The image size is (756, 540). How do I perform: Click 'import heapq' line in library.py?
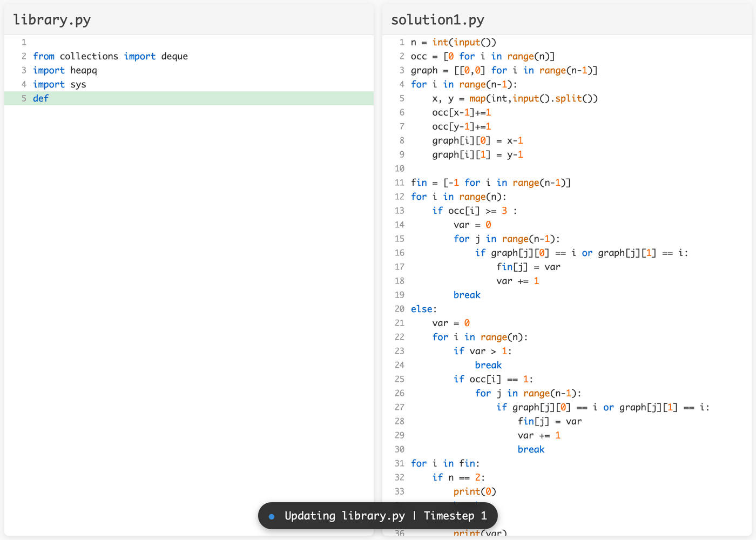[x=65, y=70]
